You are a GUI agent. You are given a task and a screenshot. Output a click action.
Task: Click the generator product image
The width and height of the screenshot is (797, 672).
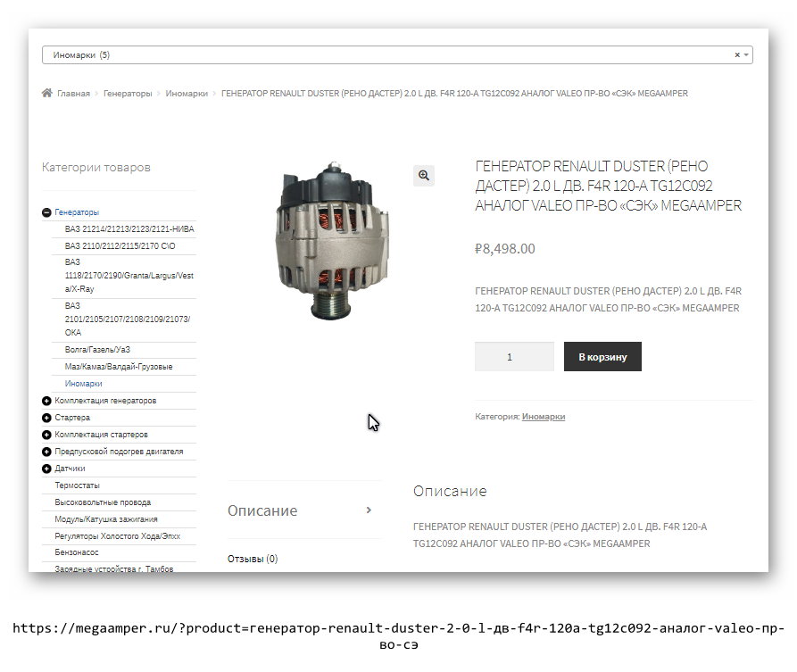332,240
